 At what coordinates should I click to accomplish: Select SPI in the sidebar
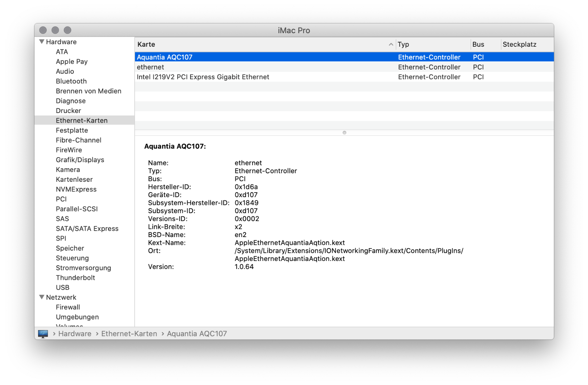61,238
